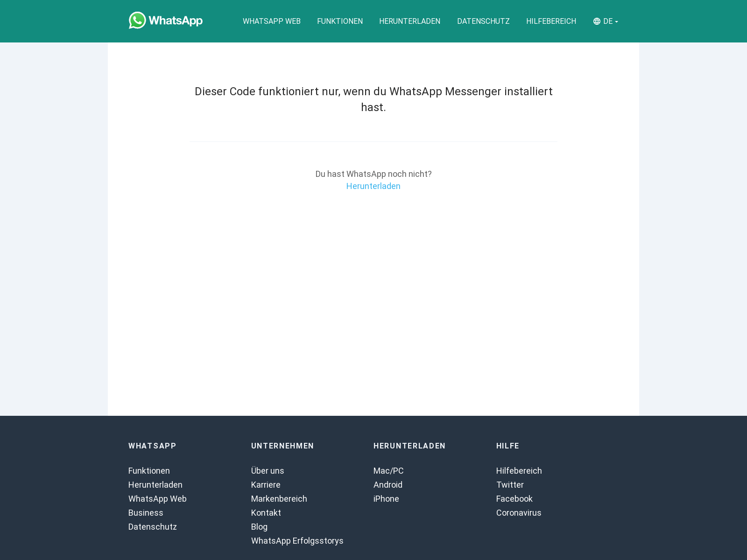Visit the Karriere footer link
The height and width of the screenshot is (560, 747).
pyautogui.click(x=266, y=485)
